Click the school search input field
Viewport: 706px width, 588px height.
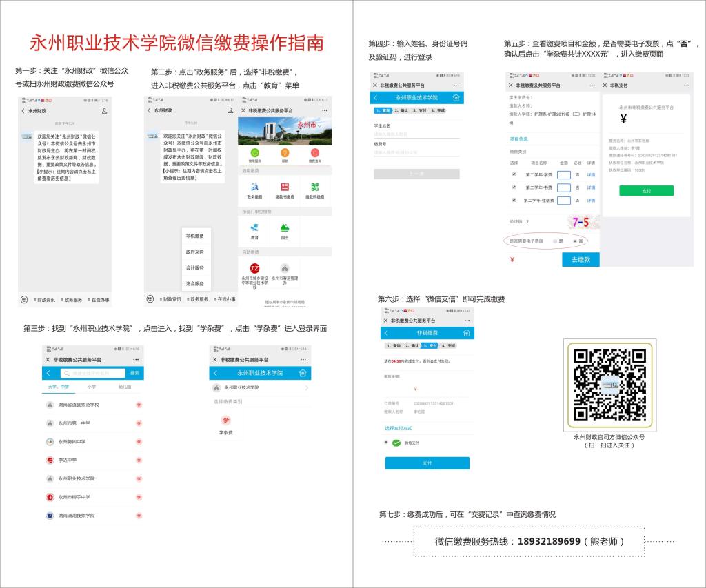coord(93,373)
